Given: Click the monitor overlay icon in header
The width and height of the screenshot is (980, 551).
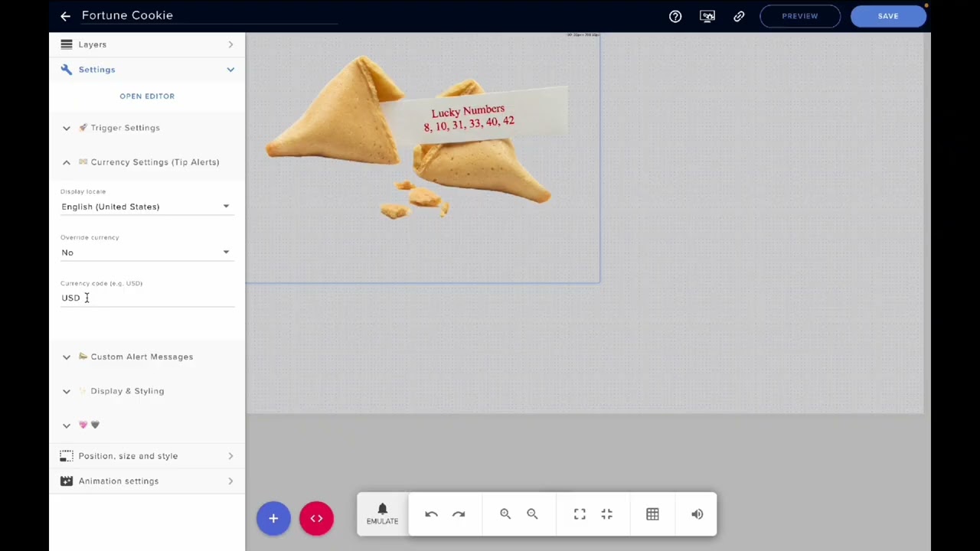Looking at the screenshot, I should (707, 15).
